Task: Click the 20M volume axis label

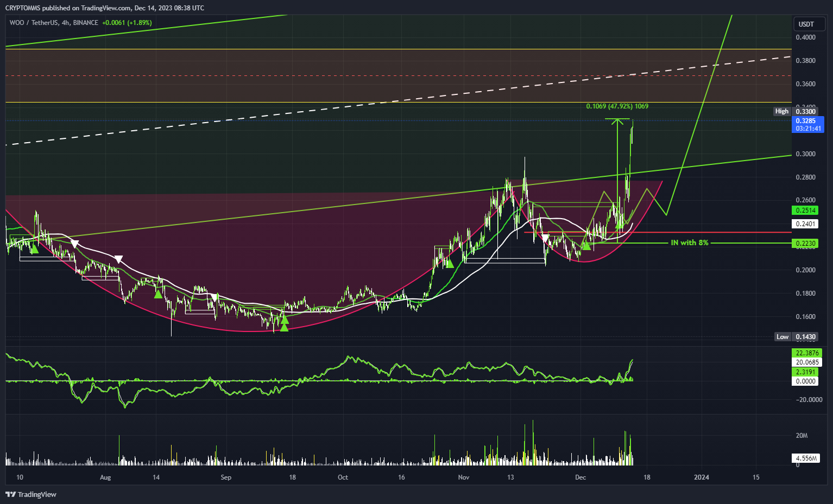Action: click(x=802, y=436)
